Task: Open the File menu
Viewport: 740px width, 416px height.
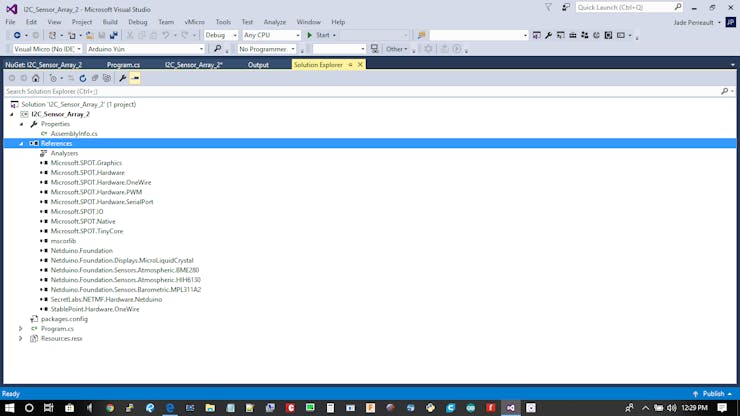Action: (x=10, y=22)
